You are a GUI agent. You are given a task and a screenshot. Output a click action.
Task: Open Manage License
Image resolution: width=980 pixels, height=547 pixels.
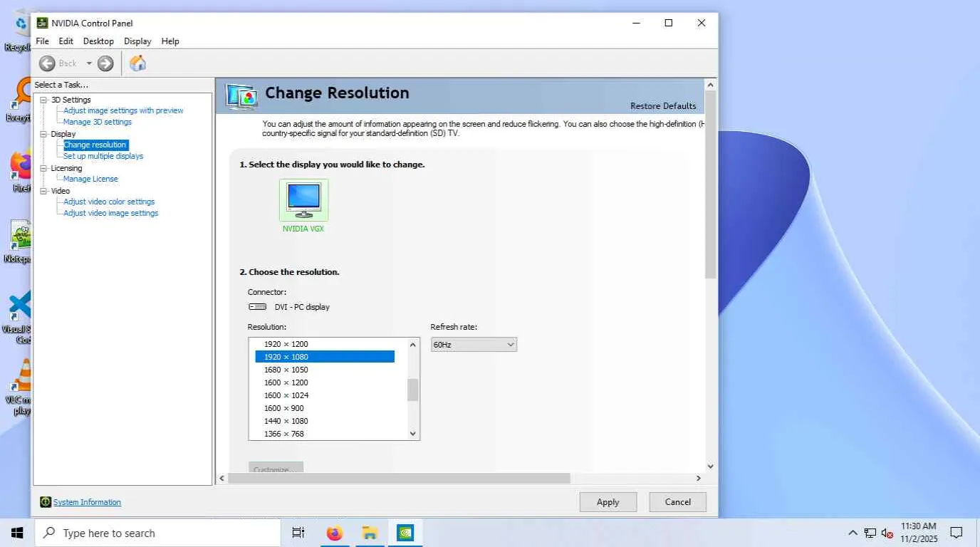90,179
